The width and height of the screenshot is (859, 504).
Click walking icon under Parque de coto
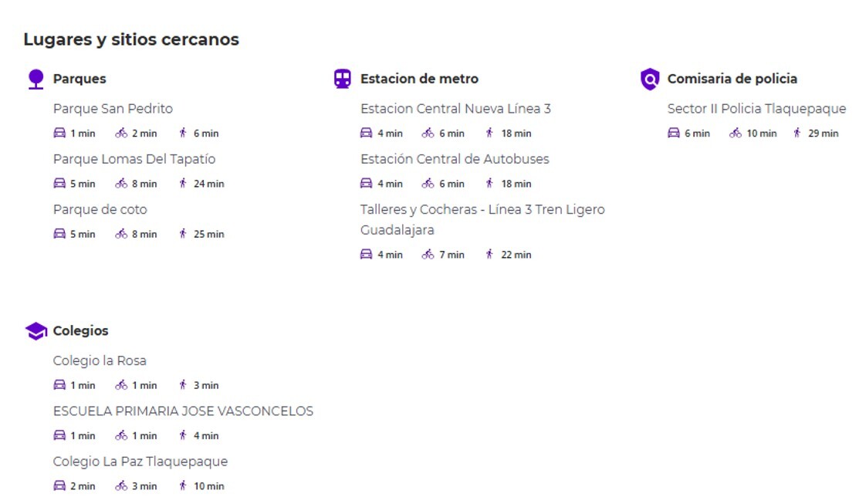pyautogui.click(x=183, y=234)
